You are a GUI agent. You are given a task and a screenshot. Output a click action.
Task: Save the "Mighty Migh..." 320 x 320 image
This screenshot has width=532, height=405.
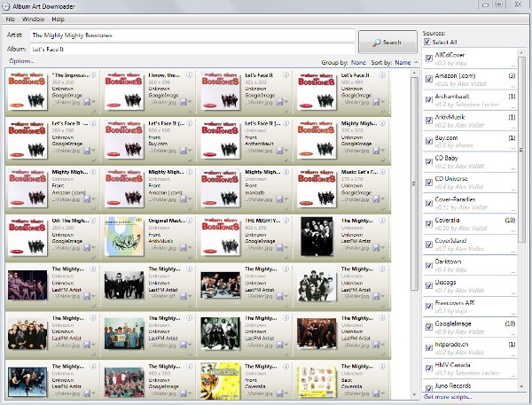(376, 151)
